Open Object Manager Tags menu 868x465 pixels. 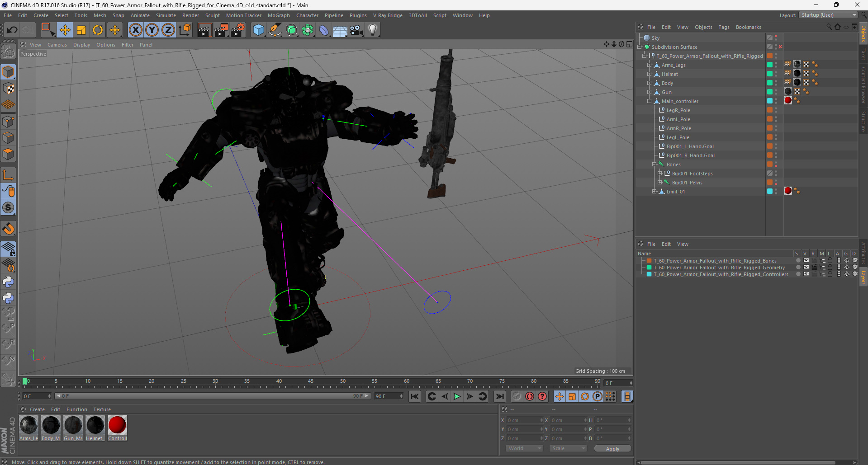pos(724,27)
